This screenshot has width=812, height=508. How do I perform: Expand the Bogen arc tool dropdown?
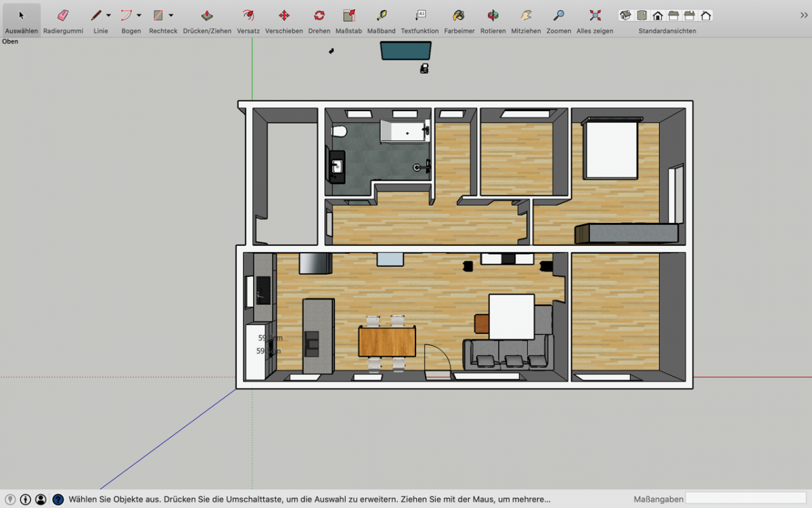tap(139, 16)
